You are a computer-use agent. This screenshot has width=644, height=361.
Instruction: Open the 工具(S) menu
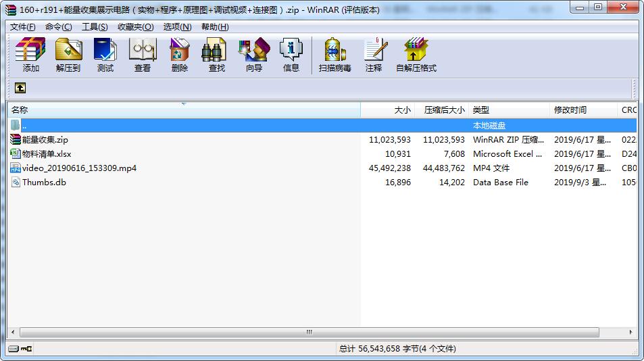95,26
